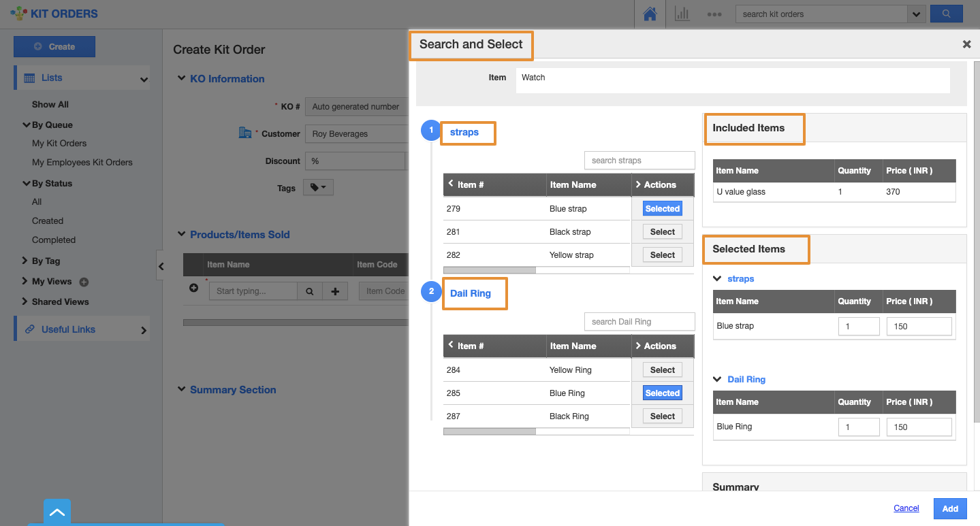Click the Blue strap quantity input field
The height and width of the screenshot is (526, 980).
[x=858, y=326]
